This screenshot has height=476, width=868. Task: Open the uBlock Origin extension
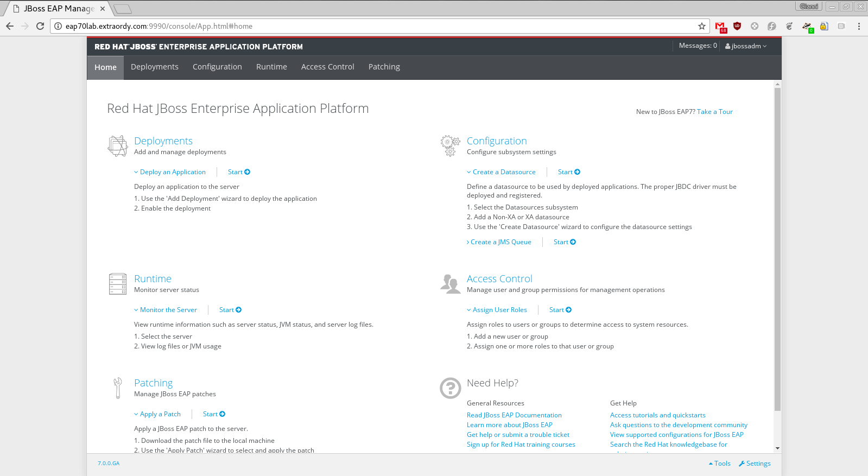(x=737, y=26)
